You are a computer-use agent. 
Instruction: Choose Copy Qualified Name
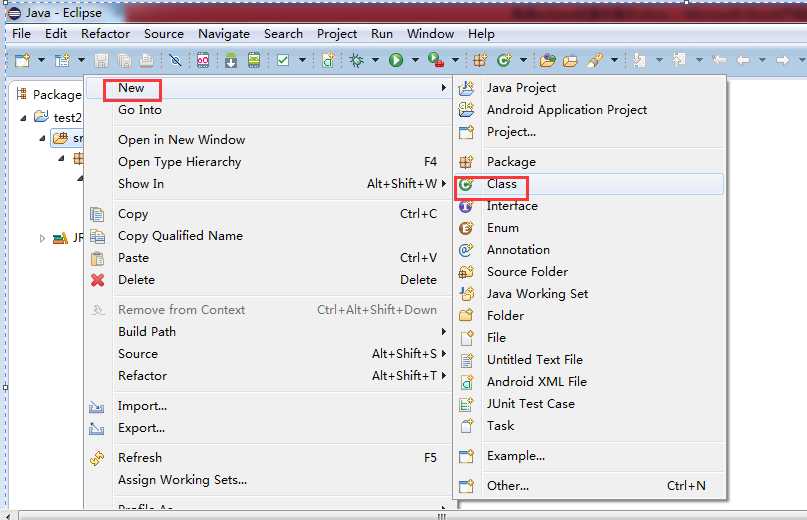click(x=269, y=236)
